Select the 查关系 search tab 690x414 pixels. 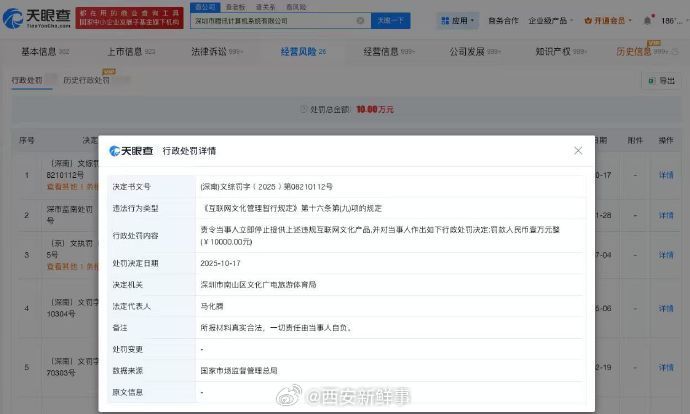coord(265,7)
